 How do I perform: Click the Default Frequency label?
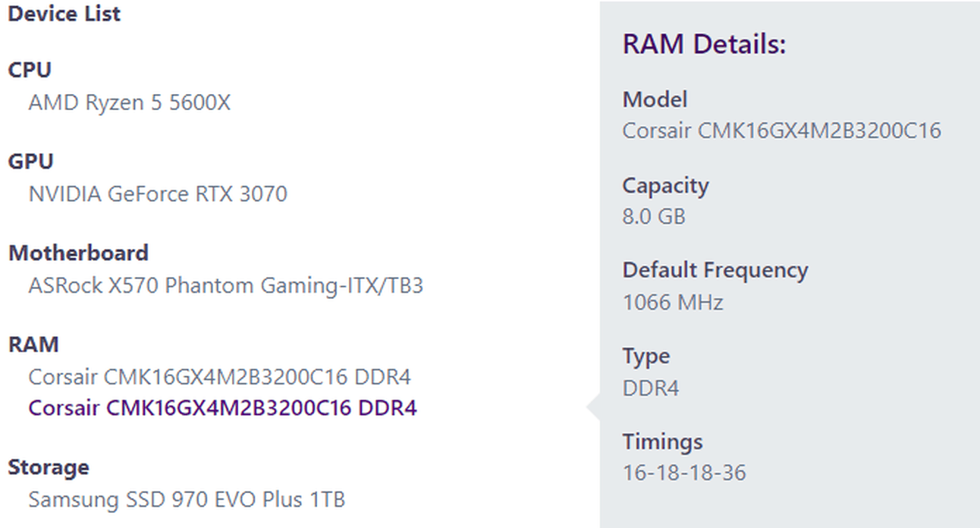click(x=715, y=271)
